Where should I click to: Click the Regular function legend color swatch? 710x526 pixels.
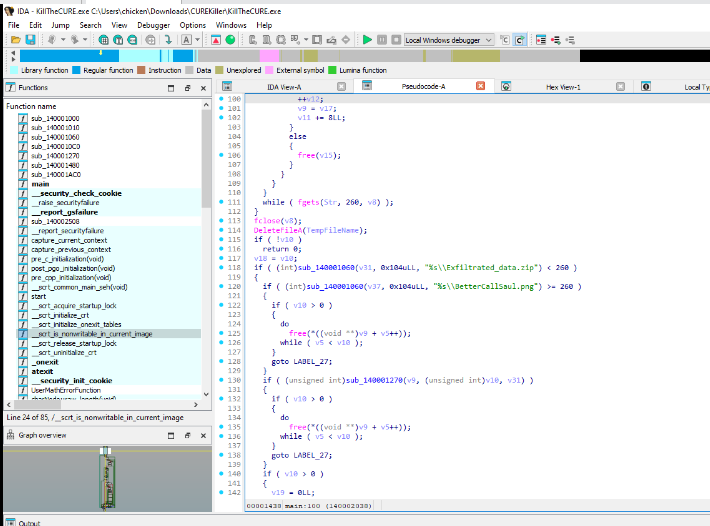click(77, 71)
